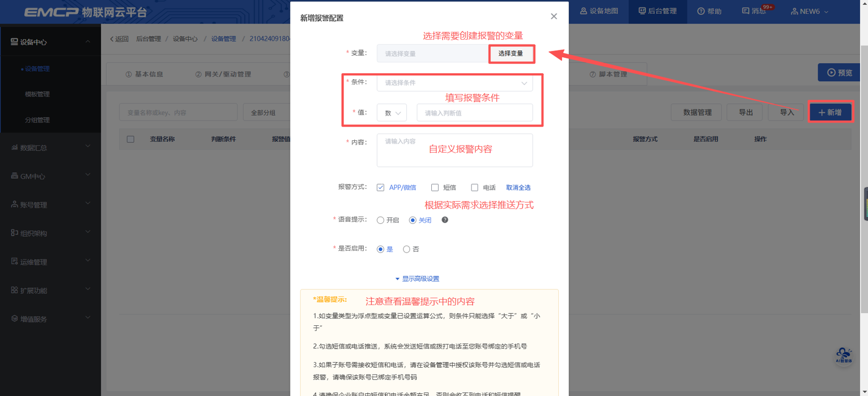
Task: Select 是 for 是否启用
Action: pyautogui.click(x=380, y=249)
